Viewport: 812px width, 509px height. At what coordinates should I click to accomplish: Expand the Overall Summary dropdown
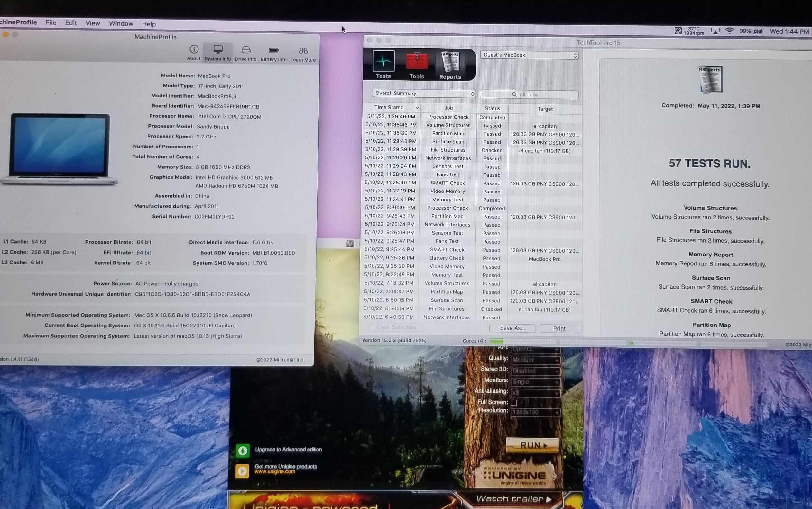click(423, 94)
